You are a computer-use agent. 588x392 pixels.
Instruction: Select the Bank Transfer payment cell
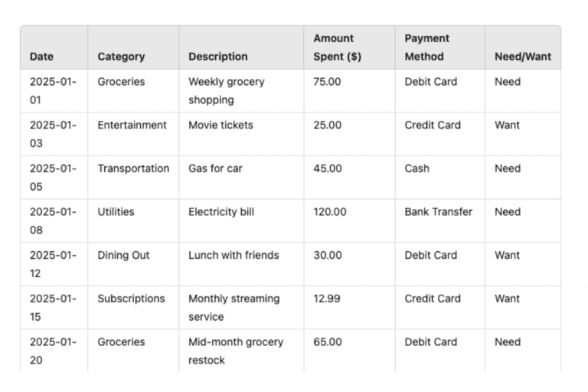click(439, 212)
